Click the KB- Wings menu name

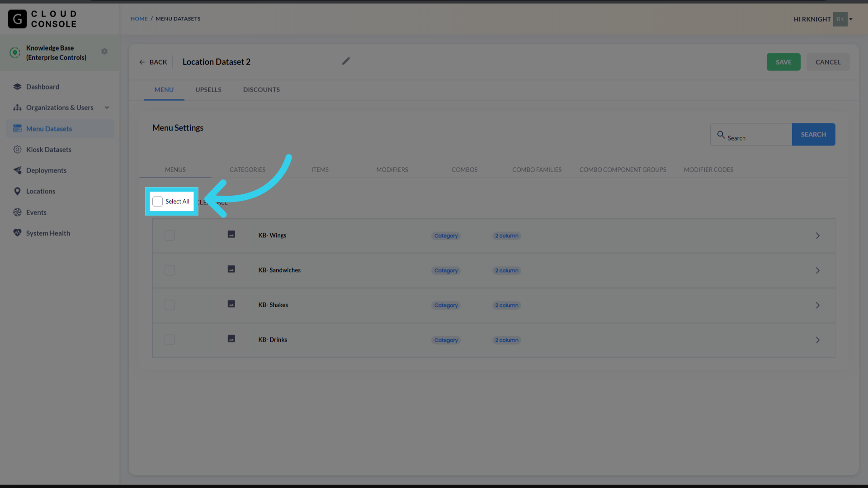click(272, 235)
